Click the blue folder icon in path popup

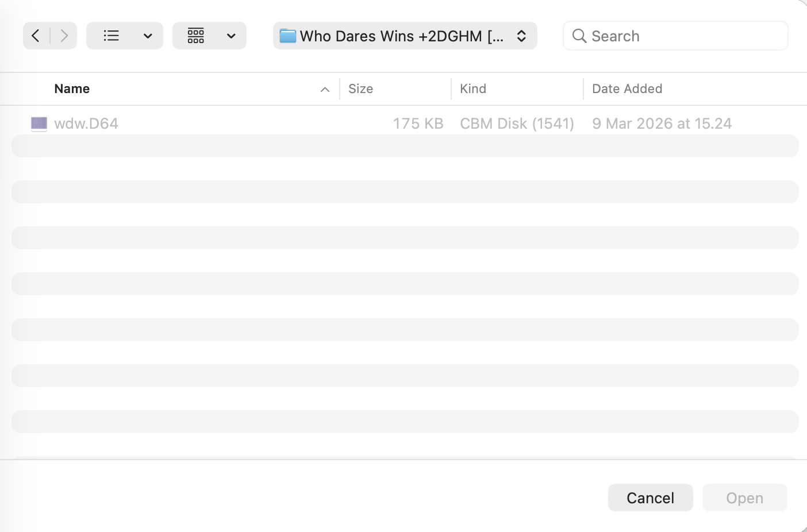click(x=287, y=36)
